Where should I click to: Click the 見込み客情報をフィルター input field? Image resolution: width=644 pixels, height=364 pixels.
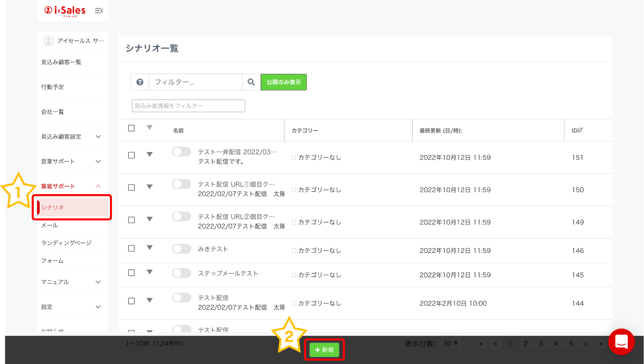188,106
